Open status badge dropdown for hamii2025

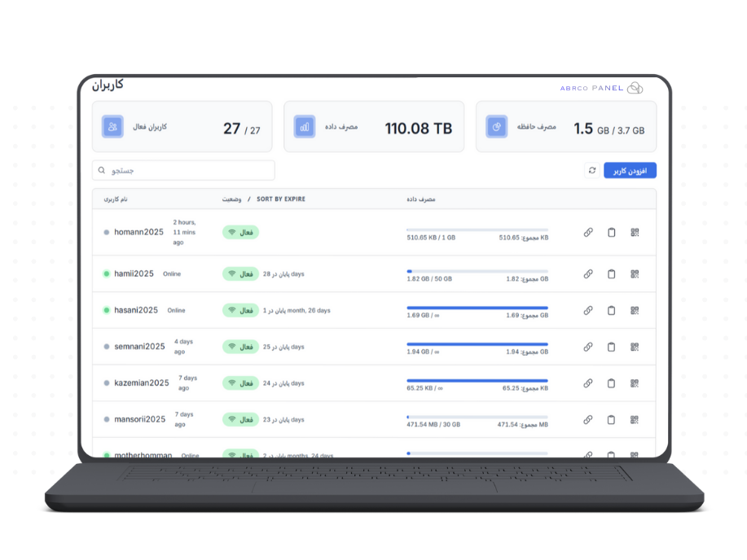click(x=240, y=274)
